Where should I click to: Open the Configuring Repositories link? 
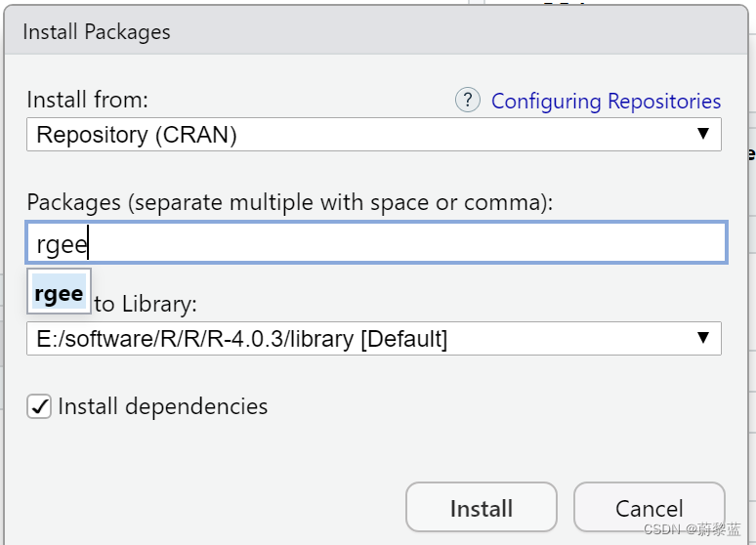coord(606,102)
